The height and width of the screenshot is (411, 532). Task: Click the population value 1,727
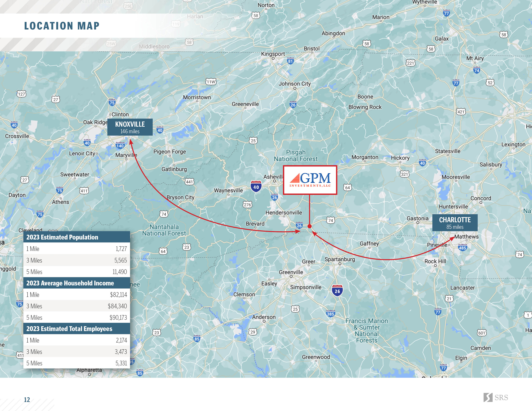coord(121,249)
